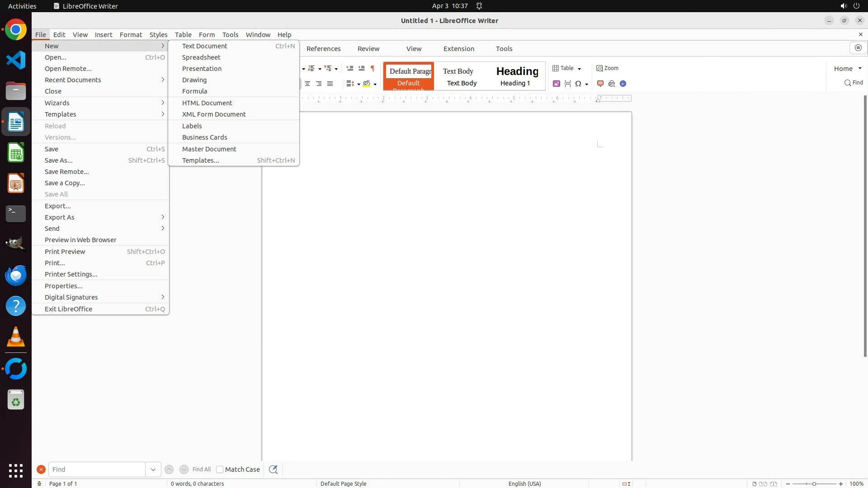Select Export As in File menu
This screenshot has height=488, width=868.
tap(60, 217)
